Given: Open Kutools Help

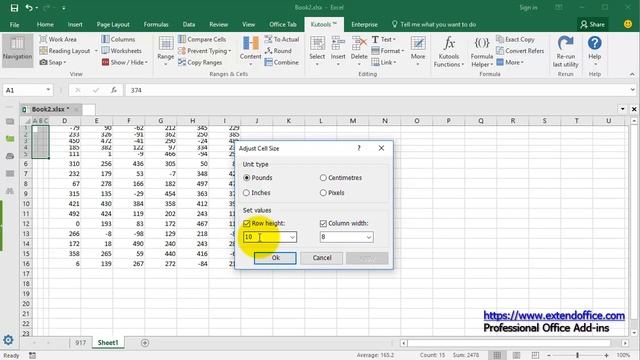Looking at the screenshot, I should point(595,51).
